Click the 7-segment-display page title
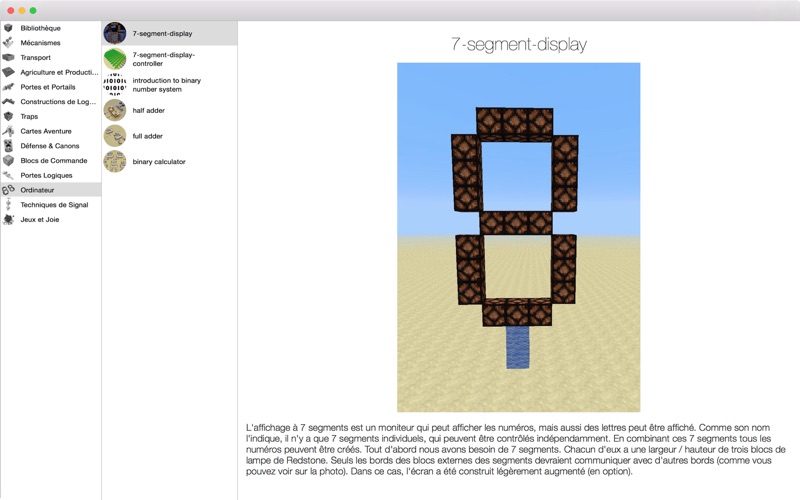The height and width of the screenshot is (500, 800). pyautogui.click(x=518, y=44)
